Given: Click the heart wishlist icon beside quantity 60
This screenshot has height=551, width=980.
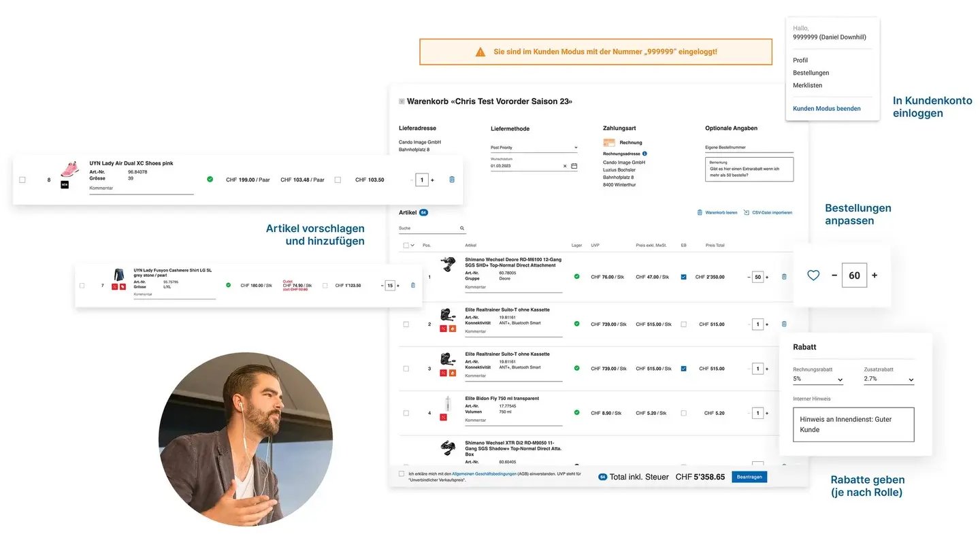Looking at the screenshot, I should click(x=813, y=275).
